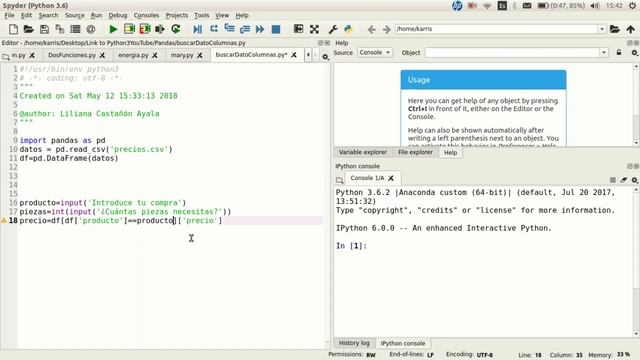The image size is (640, 360).
Task: Run file with green play button
Action: (x=113, y=29)
